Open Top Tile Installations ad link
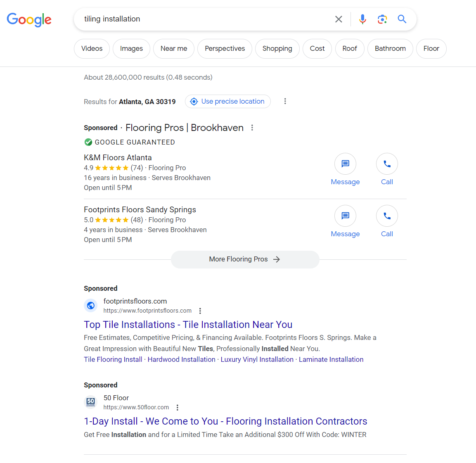This screenshot has width=476, height=463. point(188,325)
